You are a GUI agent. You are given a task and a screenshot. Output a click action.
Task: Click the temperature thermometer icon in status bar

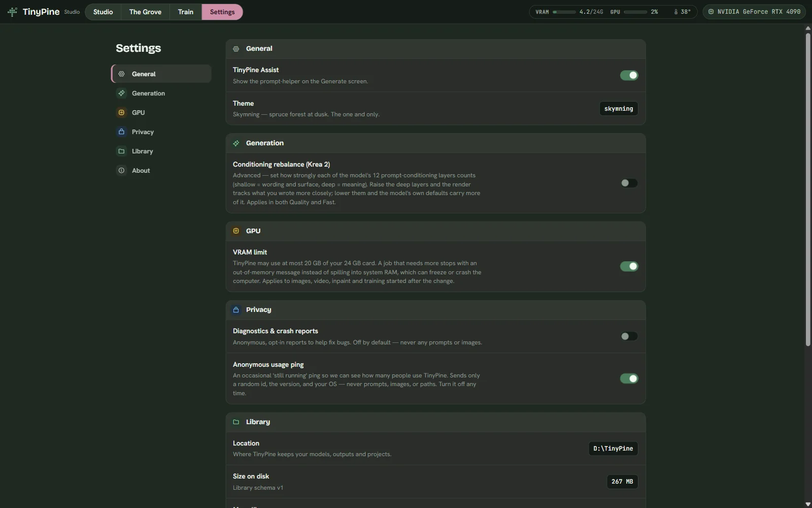click(676, 12)
